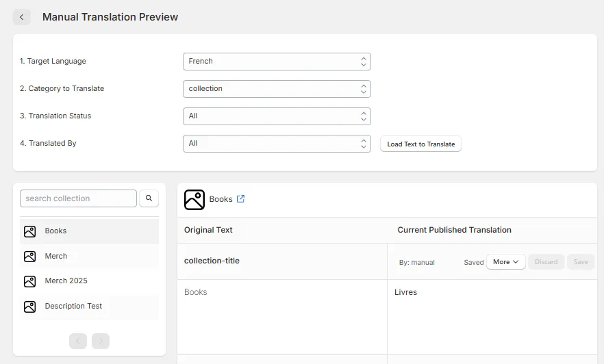Select the Description Test collection
This screenshot has width=604, height=364.
pos(89,307)
